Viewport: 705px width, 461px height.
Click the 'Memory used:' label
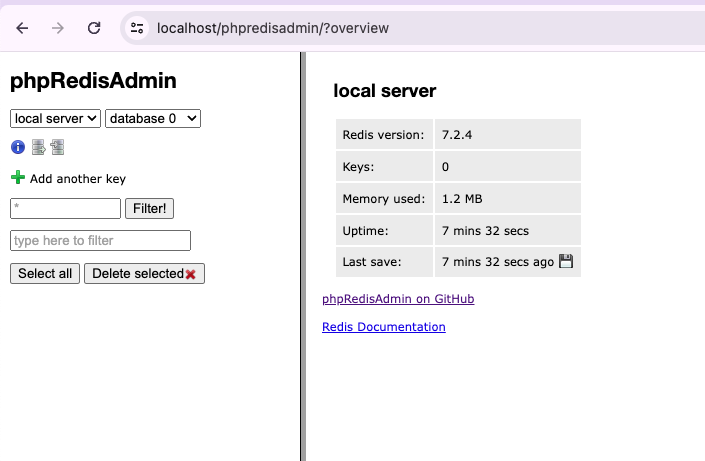point(384,199)
